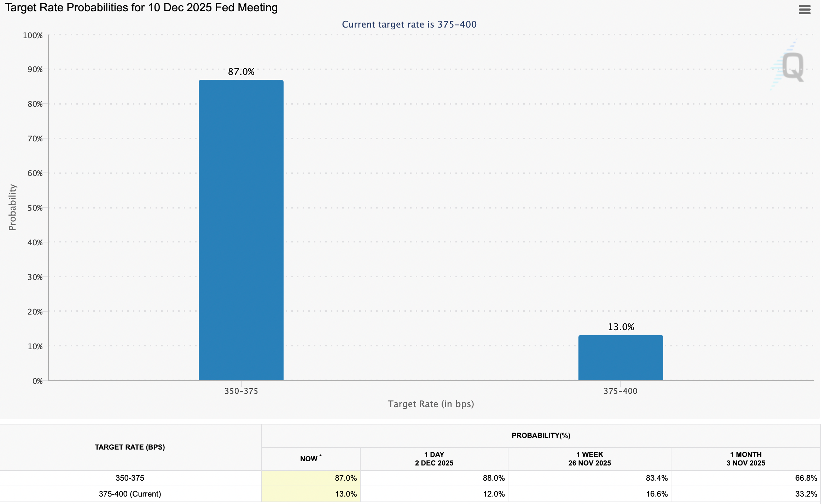Click the 87.0% bar data label
Viewport: 821px width, 504px height.
point(241,72)
